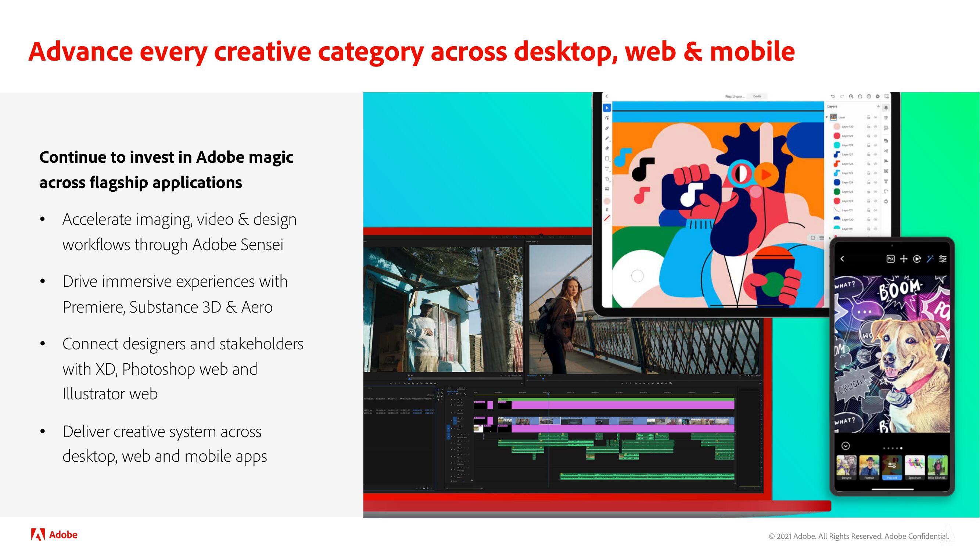This screenshot has width=980, height=551.
Task: Pick the Pencil tool in Illustrator iPad
Action: (x=607, y=138)
